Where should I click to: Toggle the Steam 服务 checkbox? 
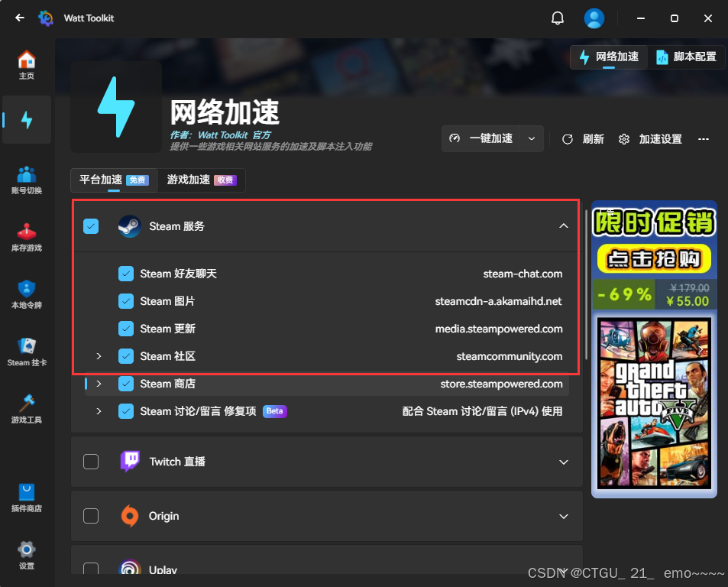[91, 226]
